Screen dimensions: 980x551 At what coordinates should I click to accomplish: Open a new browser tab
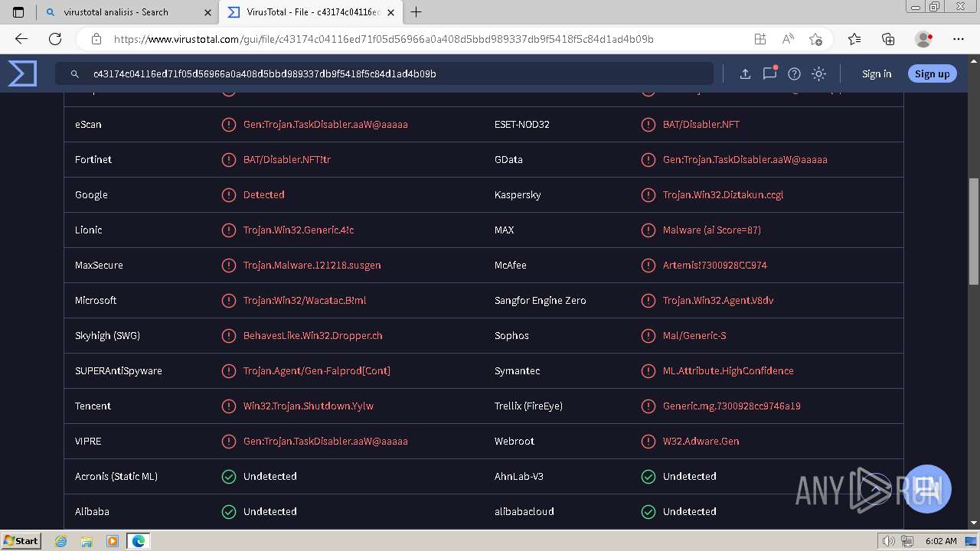416,12
